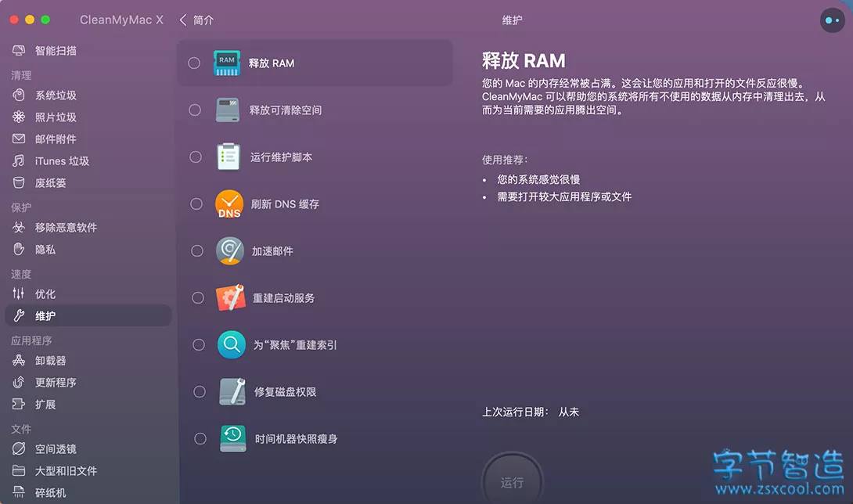Viewport: 853px width, 504px height.
Task: Select the 加速邮件 task label
Action: tap(272, 251)
